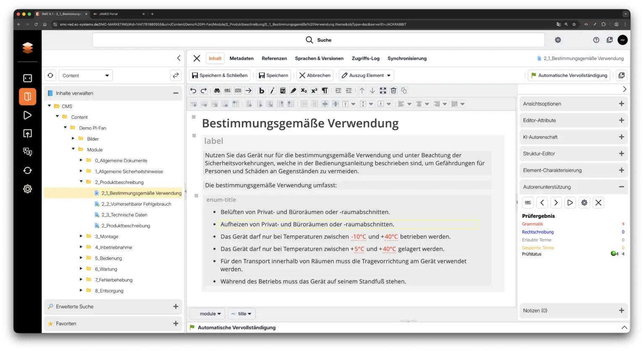Click the Speichern & Schließen button
The image size is (644, 351).
pyautogui.click(x=219, y=75)
